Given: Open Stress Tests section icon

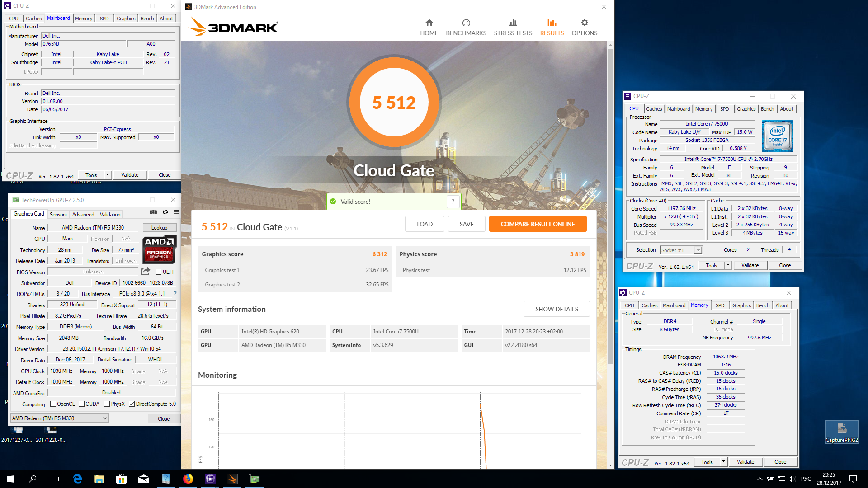Looking at the screenshot, I should point(513,23).
